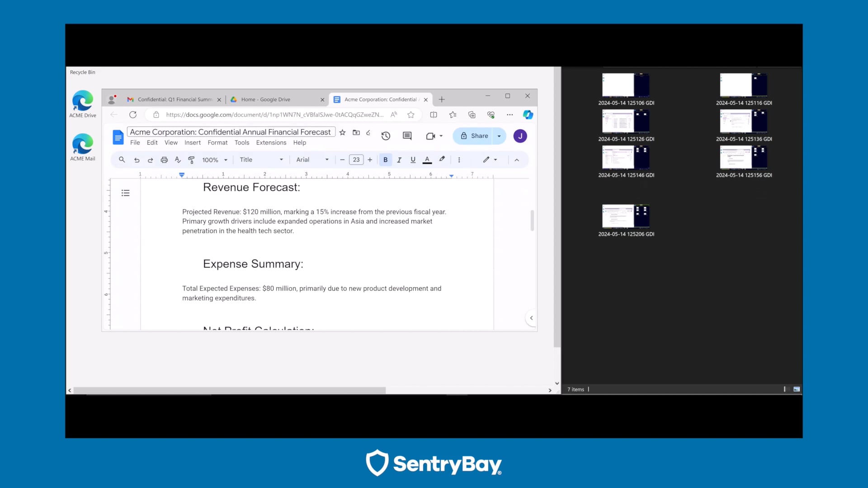This screenshot has width=868, height=488.
Task: Click the highlight color pen icon
Action: [x=442, y=160]
